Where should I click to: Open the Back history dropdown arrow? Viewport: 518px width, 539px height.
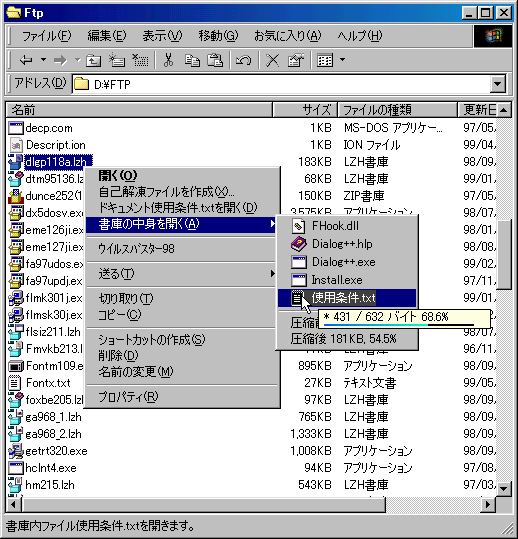coord(43,60)
